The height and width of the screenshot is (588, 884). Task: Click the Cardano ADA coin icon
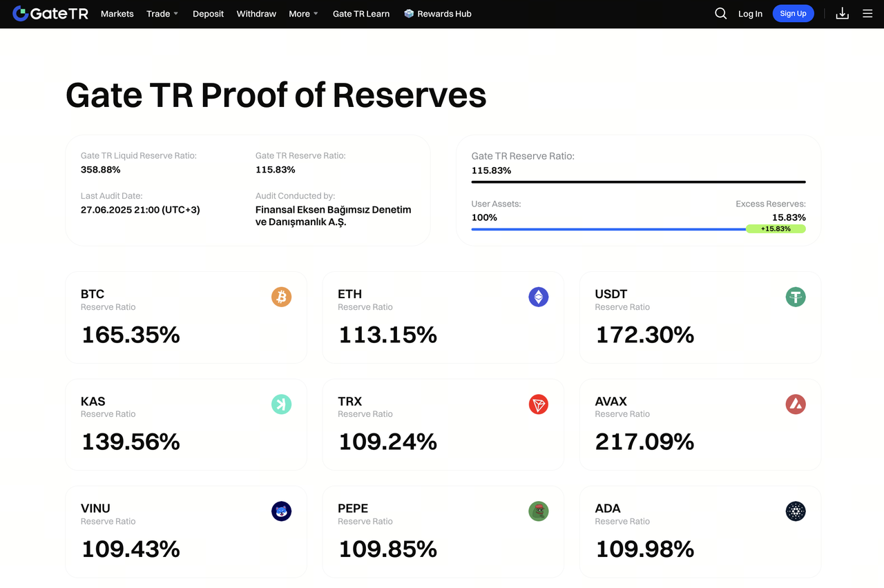[796, 511]
